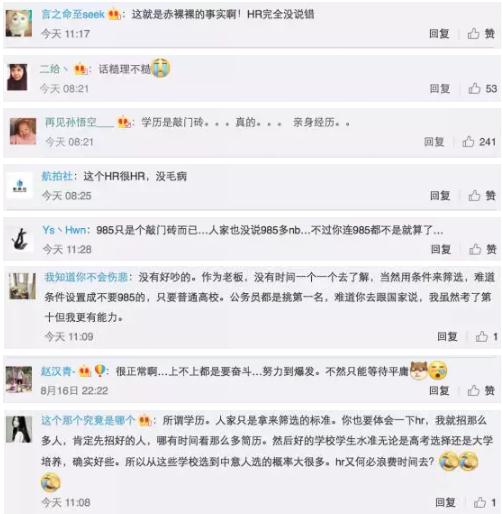Like 赵汉青's comment from 8月16日
Image resolution: width=502 pixels, height=514 pixels.
(x=481, y=390)
